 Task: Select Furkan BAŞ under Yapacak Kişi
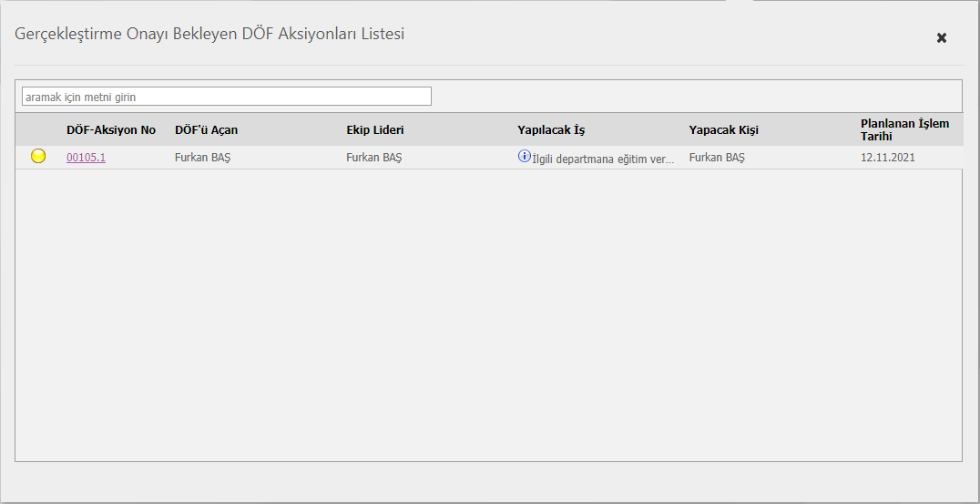(x=716, y=158)
